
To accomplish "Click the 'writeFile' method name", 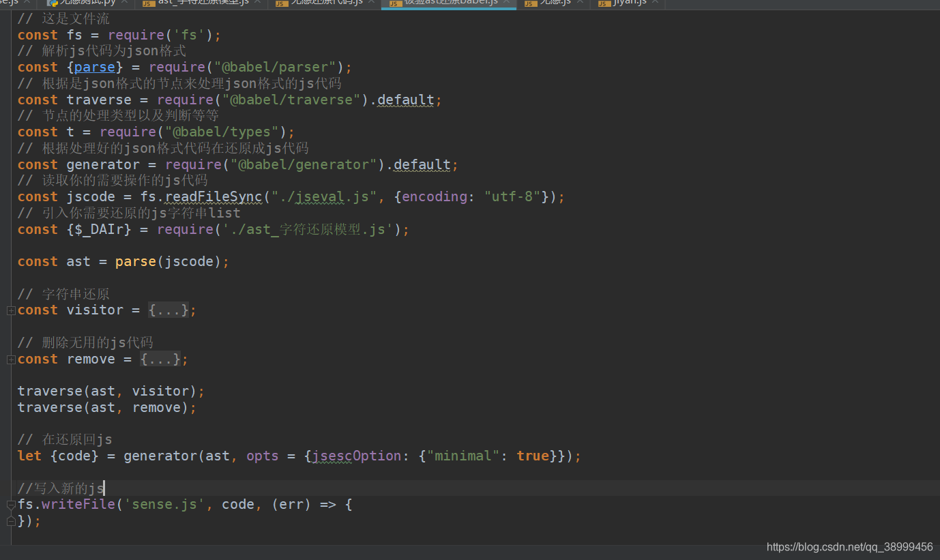I will click(x=78, y=505).
